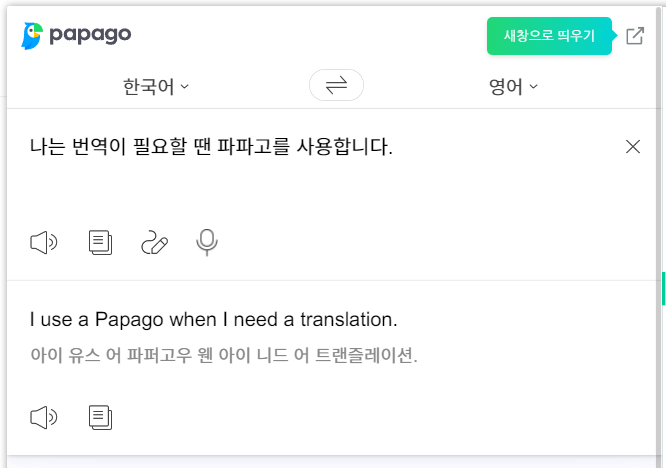Start voice input with microphone icon

pos(207,242)
